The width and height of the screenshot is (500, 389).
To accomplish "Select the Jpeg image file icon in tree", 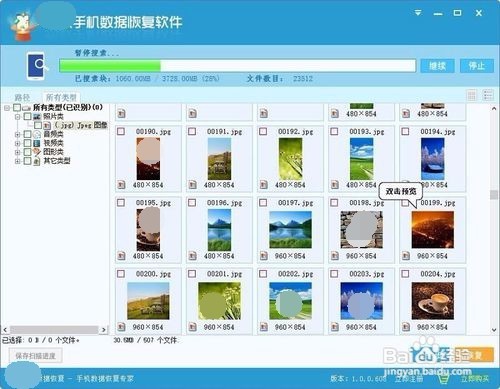I will [x=47, y=125].
